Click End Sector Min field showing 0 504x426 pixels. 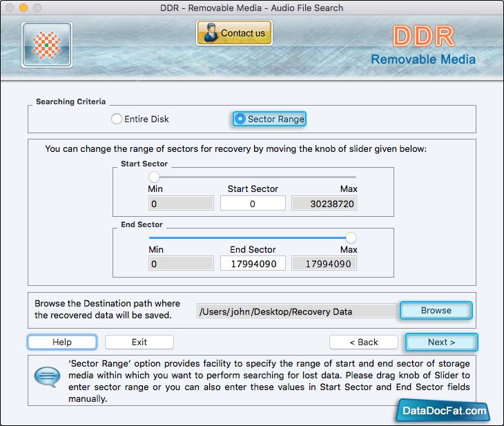tap(181, 264)
